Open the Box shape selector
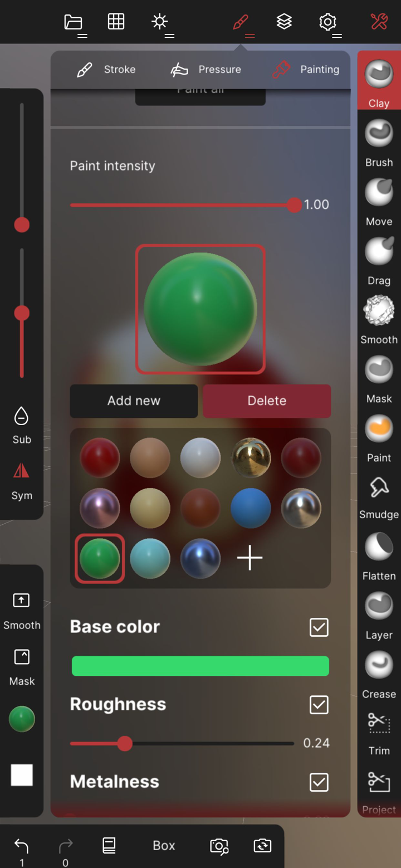 tap(164, 845)
